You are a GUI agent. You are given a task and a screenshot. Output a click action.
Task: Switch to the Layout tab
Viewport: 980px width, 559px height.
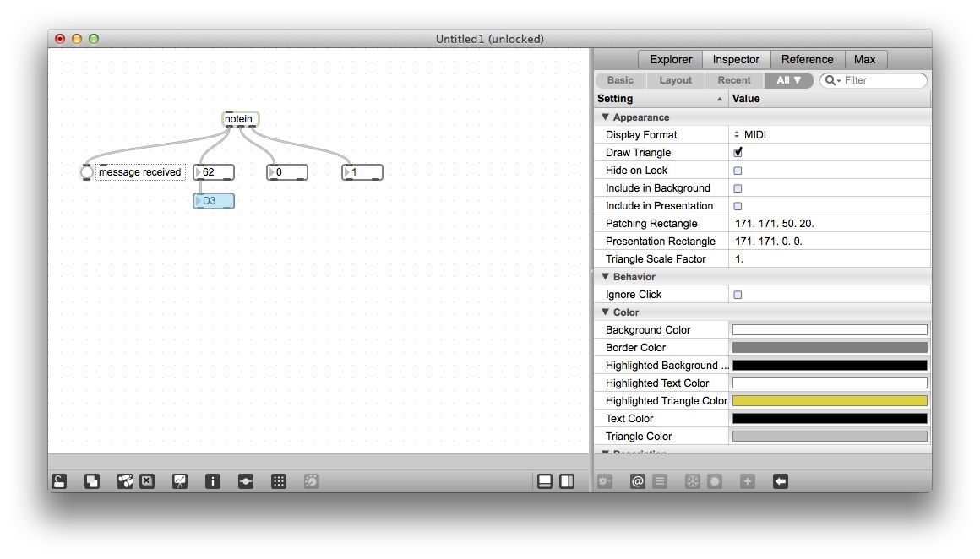pos(675,79)
